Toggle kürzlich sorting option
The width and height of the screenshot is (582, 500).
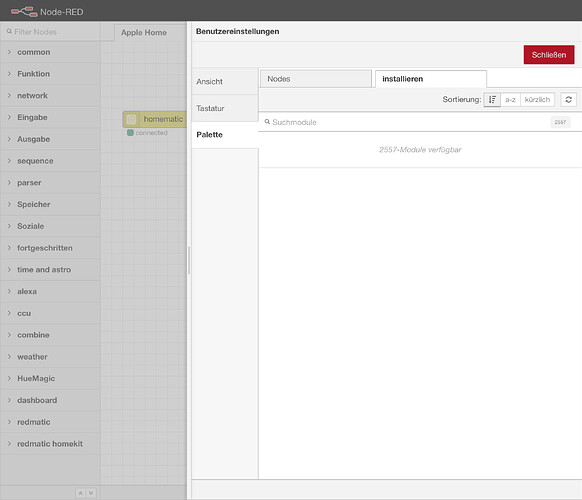pos(537,99)
